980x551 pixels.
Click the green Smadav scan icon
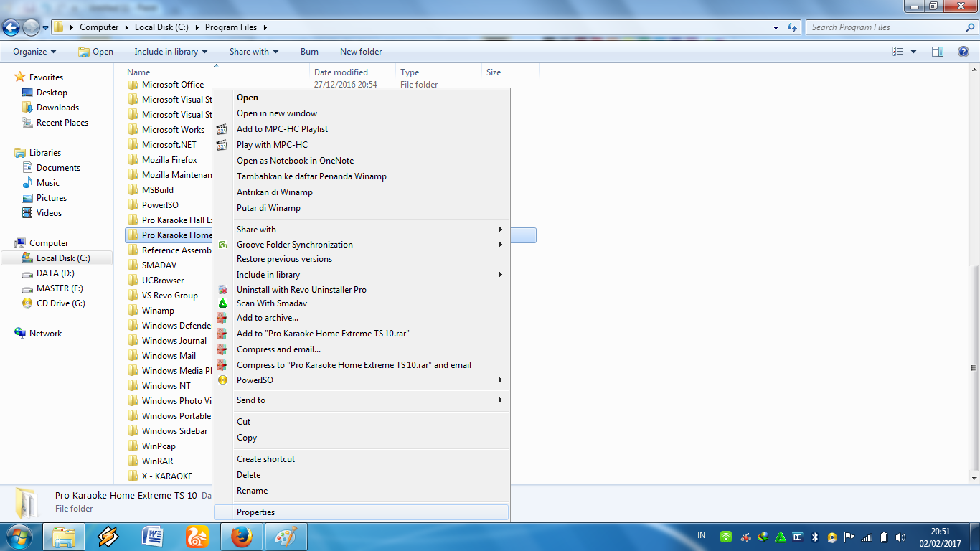(x=222, y=303)
